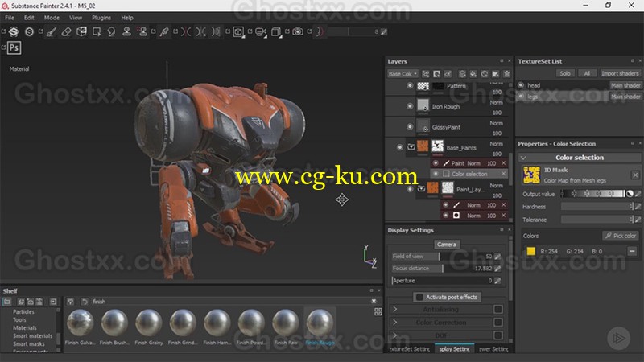The width and height of the screenshot is (644, 362).
Task: Remove the yellow color entry
Action: click(x=632, y=251)
